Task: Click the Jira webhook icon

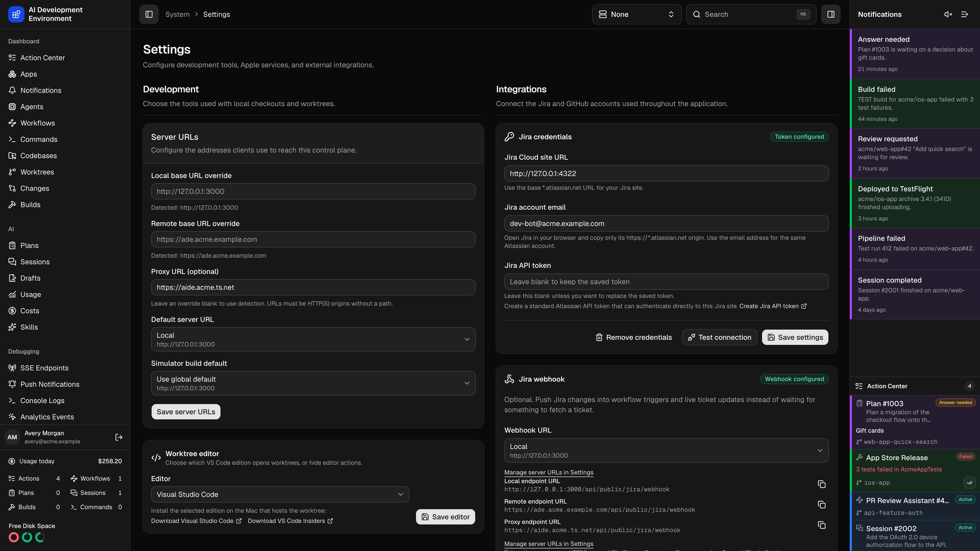Action: (x=509, y=379)
